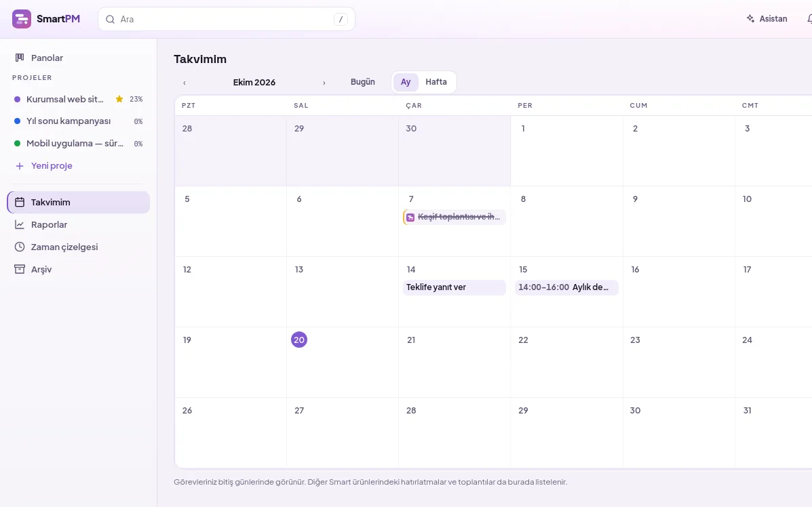This screenshot has height=507, width=812.
Task: Open Panolar in the sidebar
Action: [x=79, y=58]
